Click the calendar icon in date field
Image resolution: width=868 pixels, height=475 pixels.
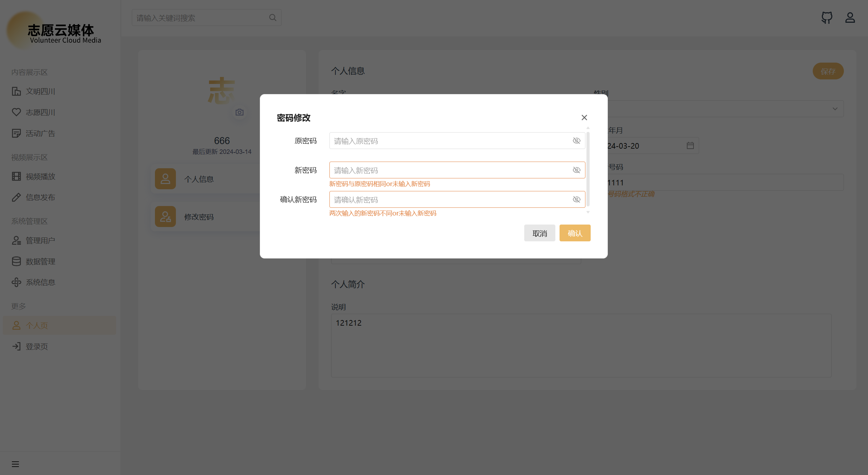coord(690,146)
